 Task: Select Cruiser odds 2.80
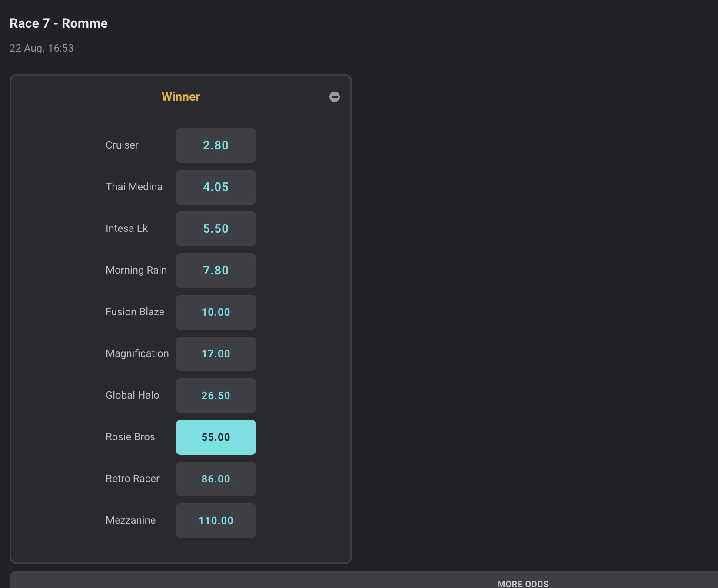tap(216, 145)
